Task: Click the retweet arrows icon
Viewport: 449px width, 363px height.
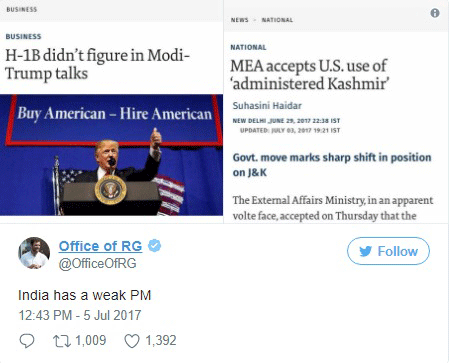Action: [x=62, y=341]
